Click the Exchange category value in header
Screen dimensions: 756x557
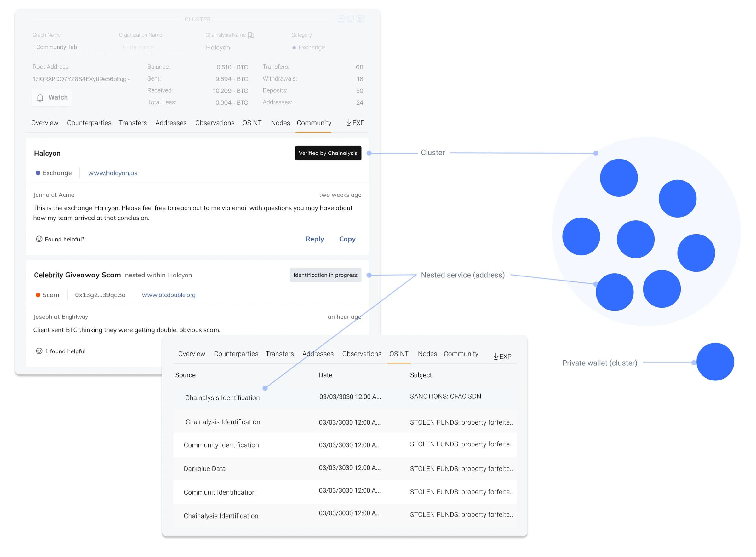(x=309, y=48)
